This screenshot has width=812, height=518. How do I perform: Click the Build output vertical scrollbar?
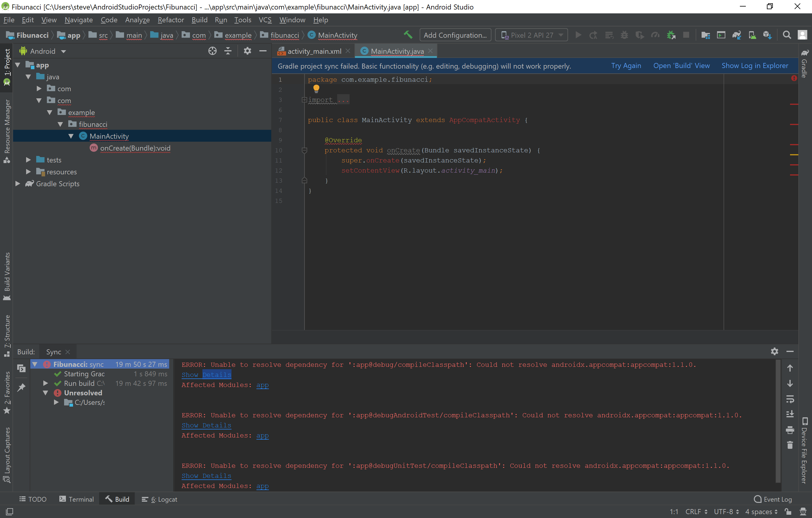pyautogui.click(x=778, y=422)
